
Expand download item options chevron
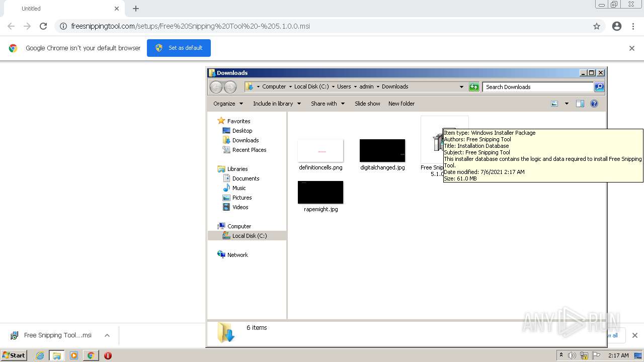pos(107,335)
